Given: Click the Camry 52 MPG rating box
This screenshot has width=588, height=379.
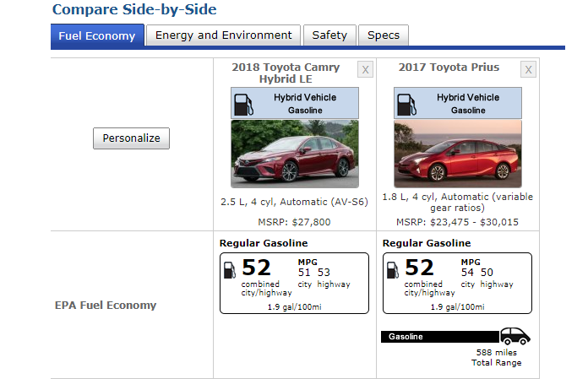Looking at the screenshot, I should coord(294,283).
